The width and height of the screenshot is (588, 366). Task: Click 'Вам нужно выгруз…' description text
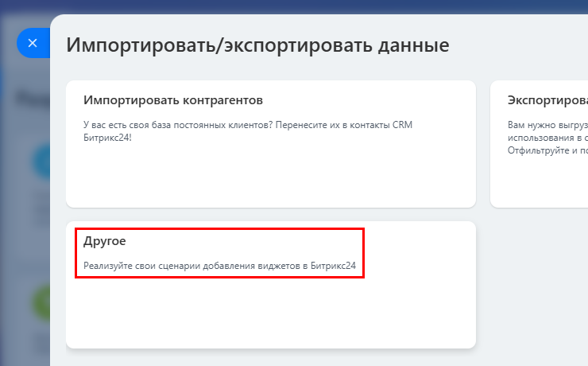547,125
